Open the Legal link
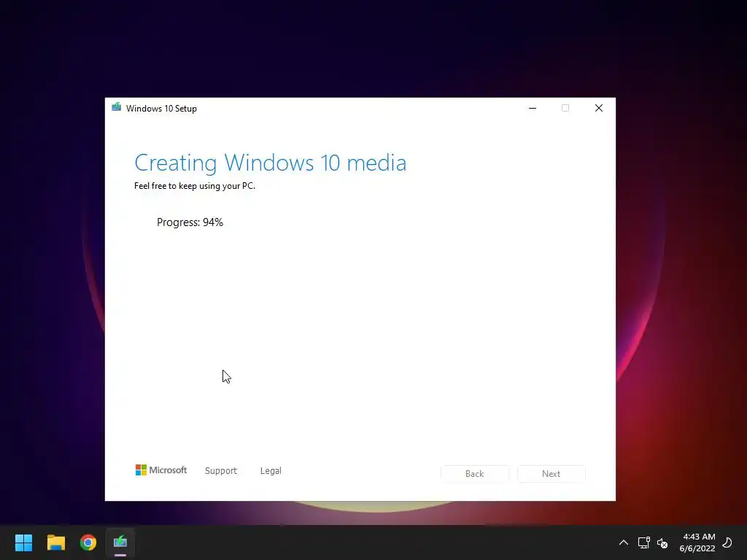The image size is (747, 560). pyautogui.click(x=271, y=470)
